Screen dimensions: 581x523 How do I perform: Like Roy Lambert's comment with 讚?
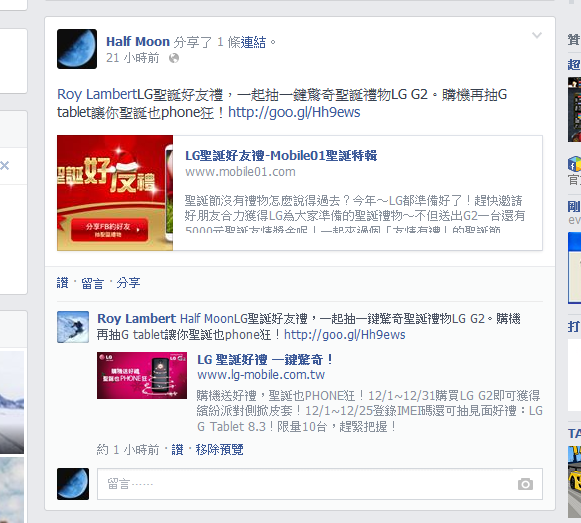[177, 450]
